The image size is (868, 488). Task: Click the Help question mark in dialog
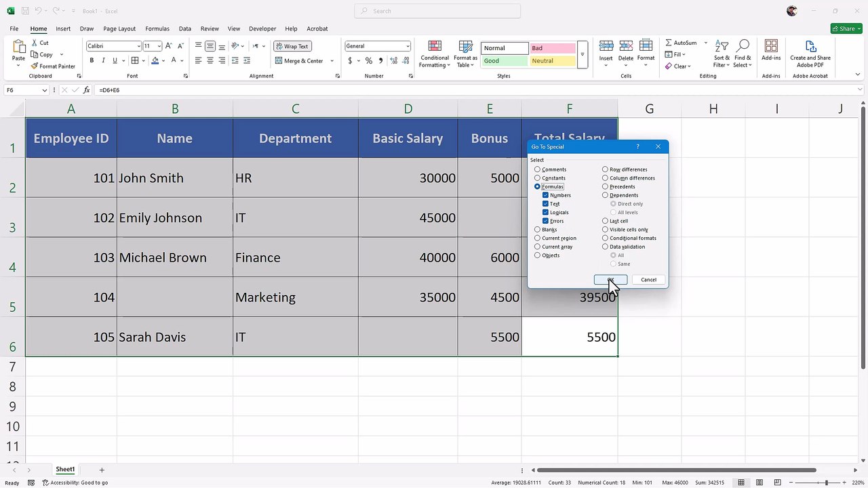(637, 146)
